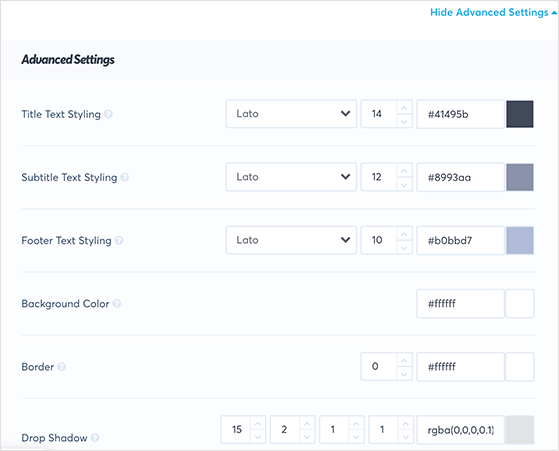This screenshot has height=451, width=559.
Task: Decrease Subtitle text size with down arrow
Action: point(404,184)
